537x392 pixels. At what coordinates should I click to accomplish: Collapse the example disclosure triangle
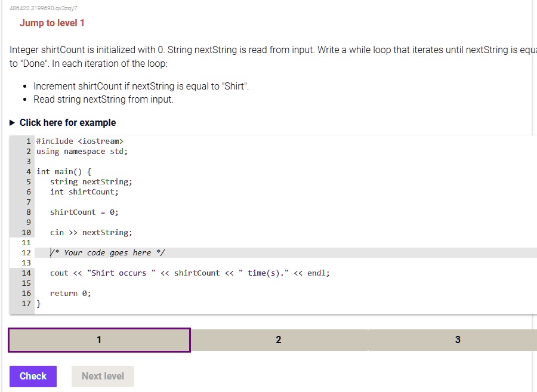point(12,122)
